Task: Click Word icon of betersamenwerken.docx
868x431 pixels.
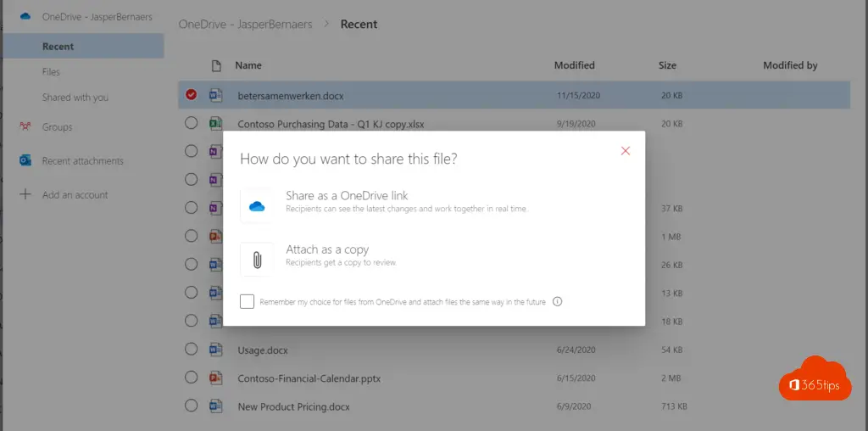Action: (216, 95)
